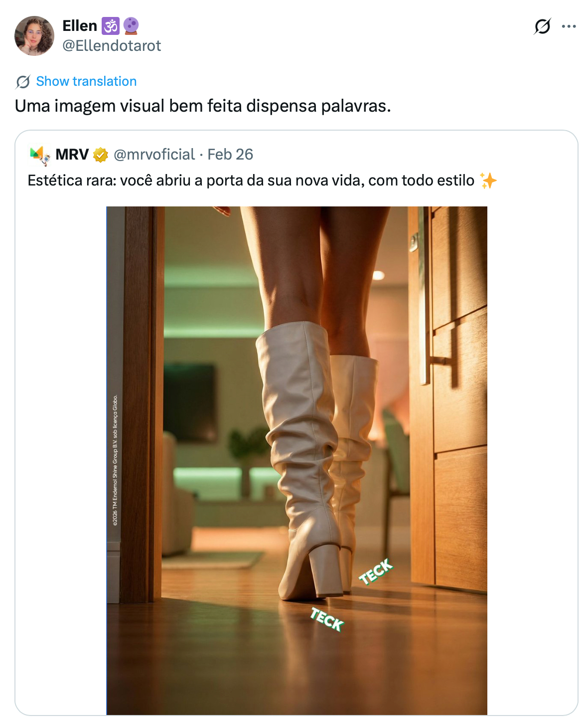This screenshot has height=723, width=588.
Task: Click the Ellen display name
Action: coord(80,25)
